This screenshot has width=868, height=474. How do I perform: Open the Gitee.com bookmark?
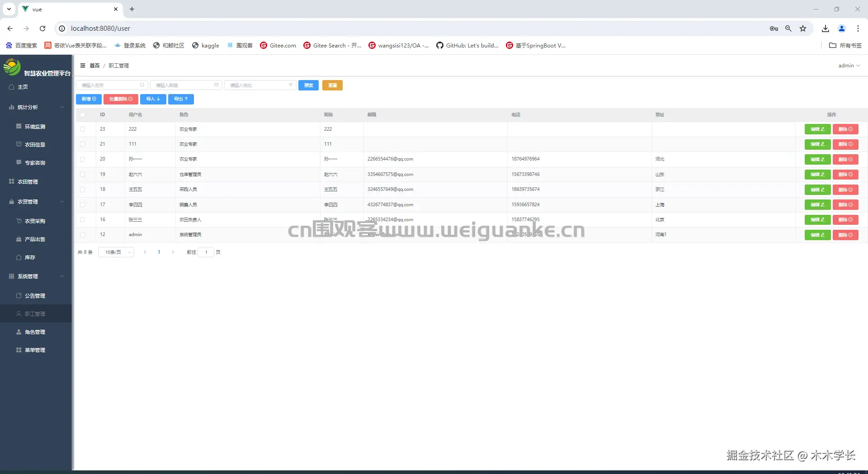pos(278,45)
